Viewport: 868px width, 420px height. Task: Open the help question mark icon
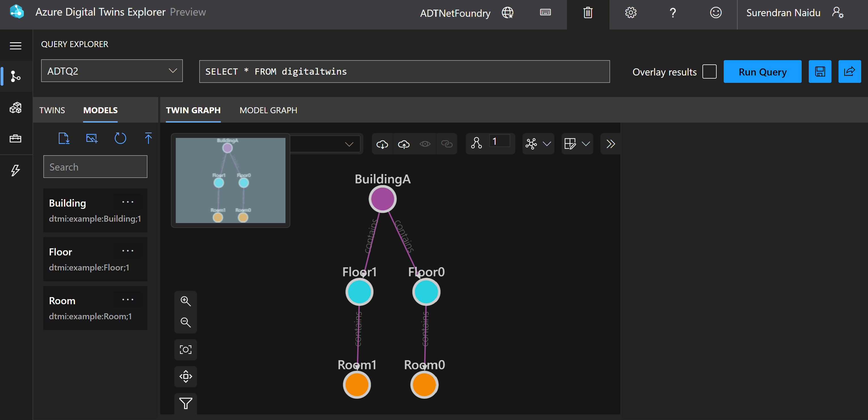[x=673, y=13]
